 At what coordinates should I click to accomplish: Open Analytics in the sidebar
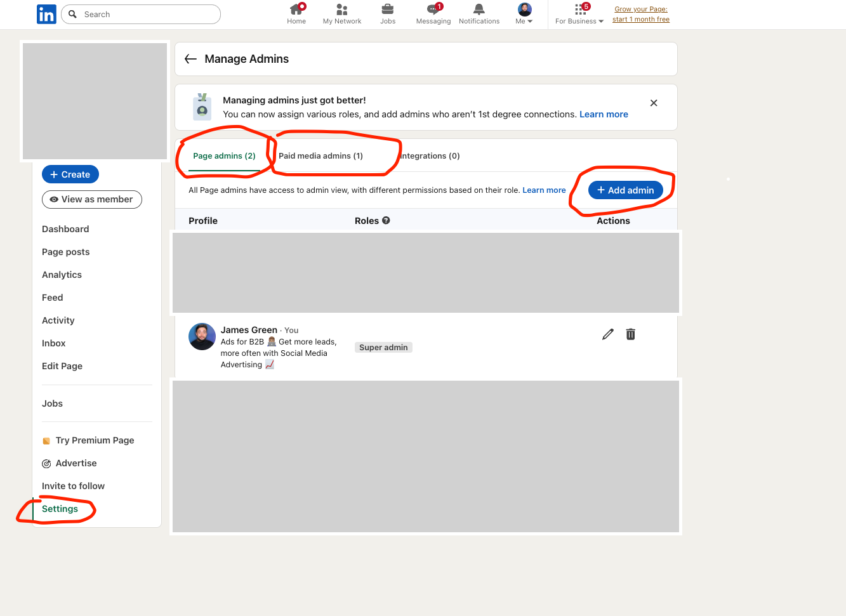[62, 275]
